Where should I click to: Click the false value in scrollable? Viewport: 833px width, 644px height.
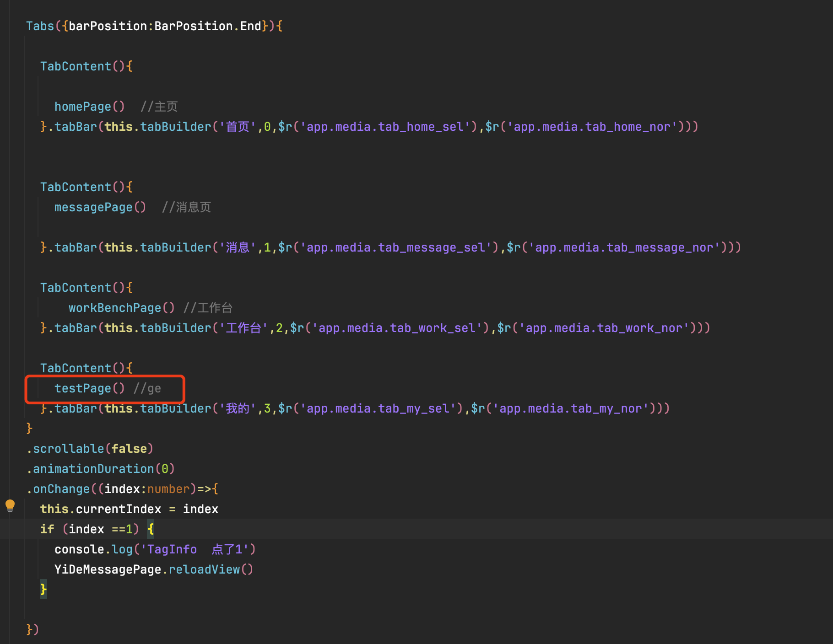click(x=129, y=449)
